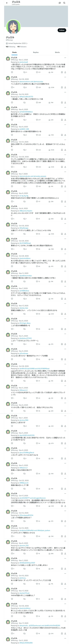Reply to the Nov 2, 2025 post

(x=12, y=72)
